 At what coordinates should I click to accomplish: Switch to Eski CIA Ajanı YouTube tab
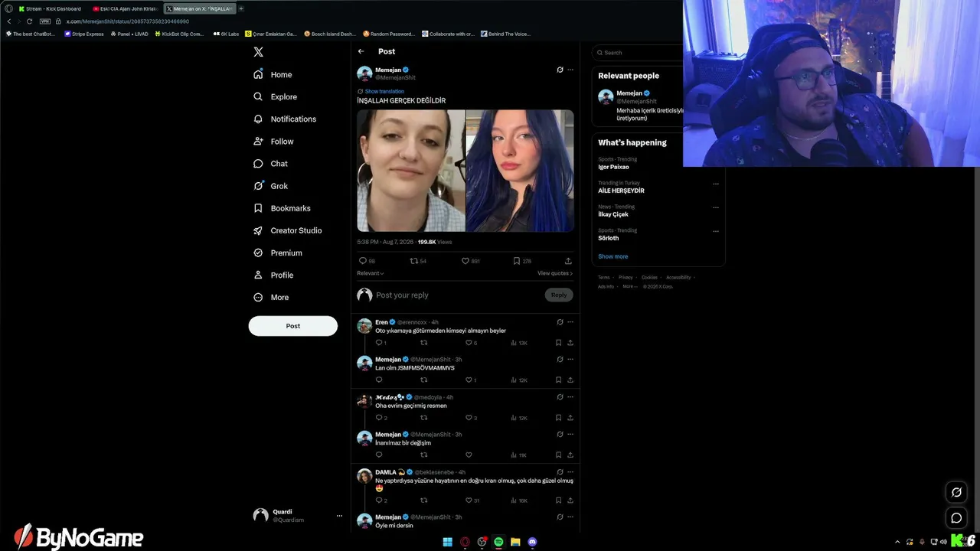pyautogui.click(x=124, y=8)
